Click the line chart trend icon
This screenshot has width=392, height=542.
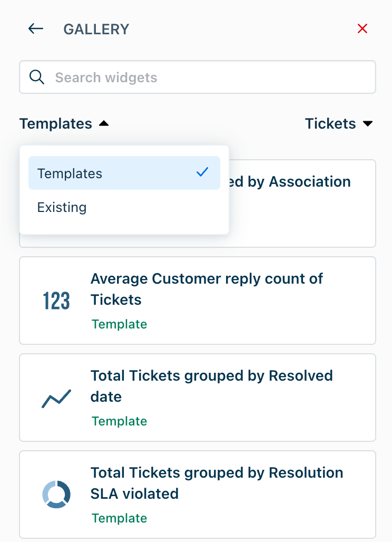coord(56,399)
